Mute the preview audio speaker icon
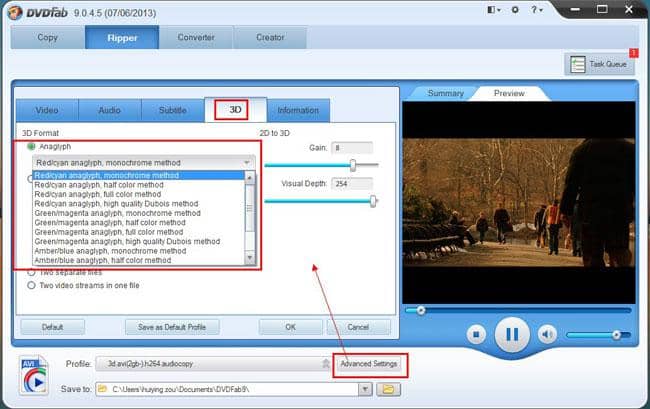The image size is (650, 409). click(547, 334)
